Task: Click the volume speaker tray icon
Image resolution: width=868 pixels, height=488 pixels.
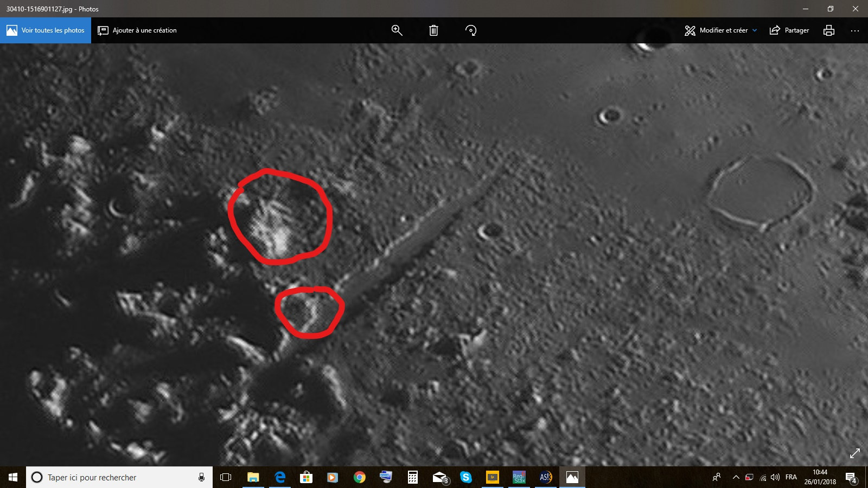Action: coord(775,477)
